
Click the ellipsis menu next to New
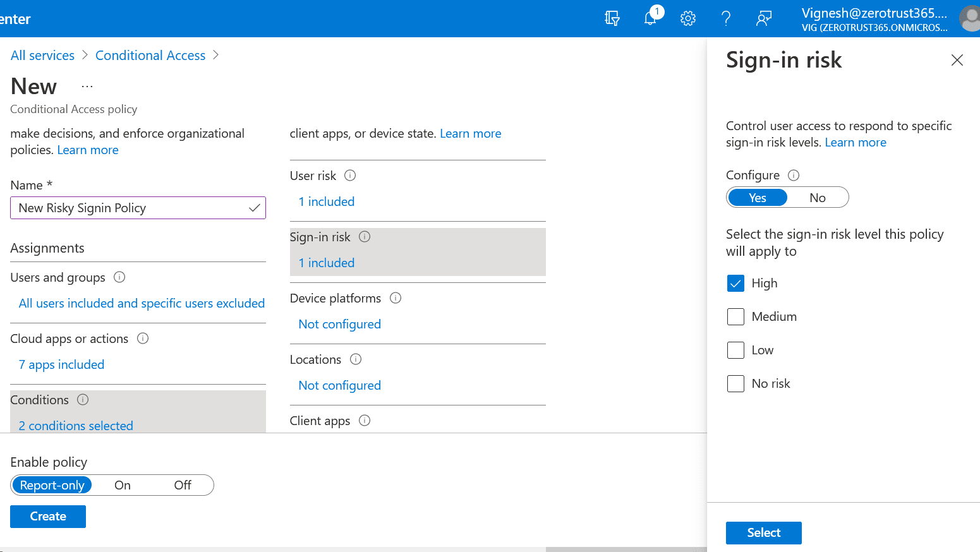pyautogui.click(x=87, y=86)
